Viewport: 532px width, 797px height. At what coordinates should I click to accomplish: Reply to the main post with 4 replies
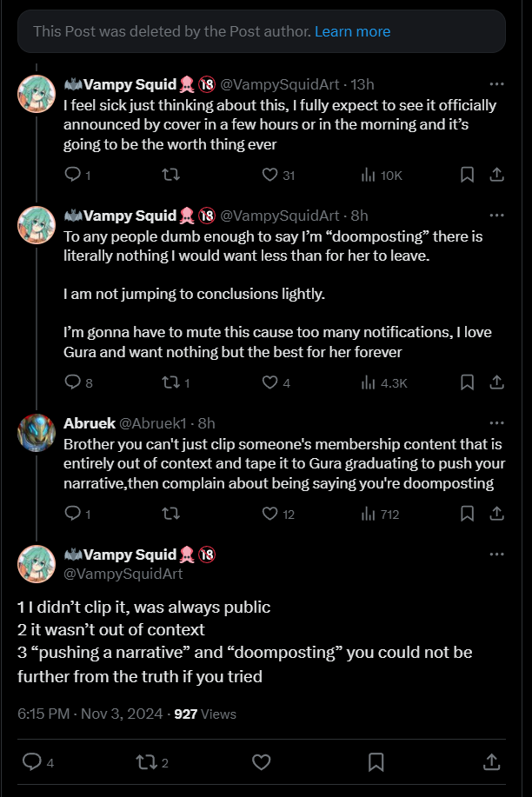click(x=32, y=762)
